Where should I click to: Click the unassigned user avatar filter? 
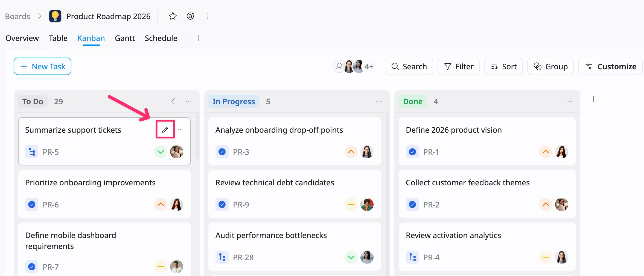tap(339, 66)
